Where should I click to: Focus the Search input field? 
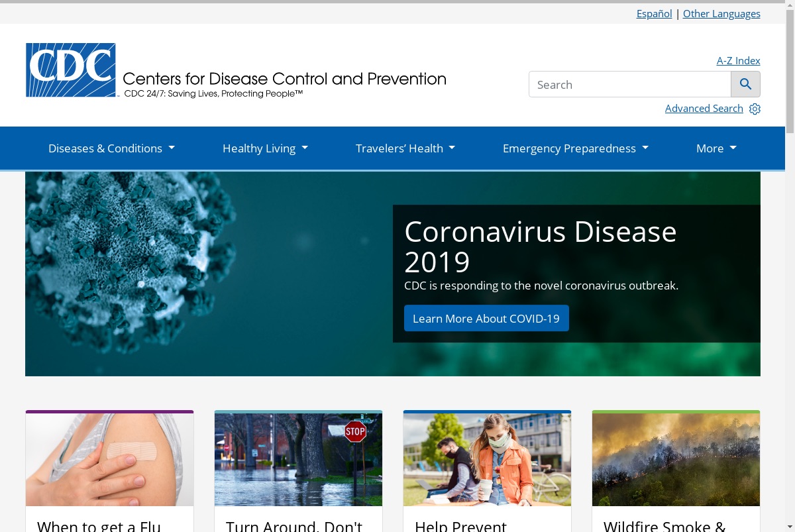pyautogui.click(x=629, y=84)
